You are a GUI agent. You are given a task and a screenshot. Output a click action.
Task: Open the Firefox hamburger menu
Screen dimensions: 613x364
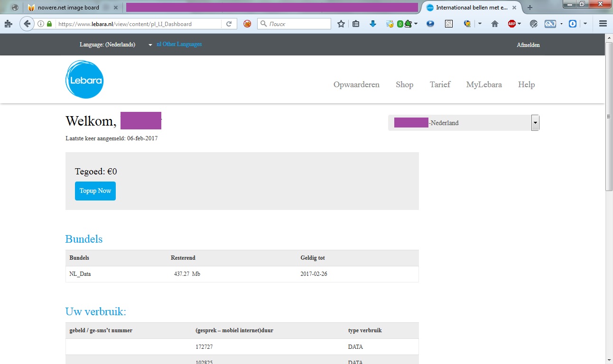click(x=603, y=24)
